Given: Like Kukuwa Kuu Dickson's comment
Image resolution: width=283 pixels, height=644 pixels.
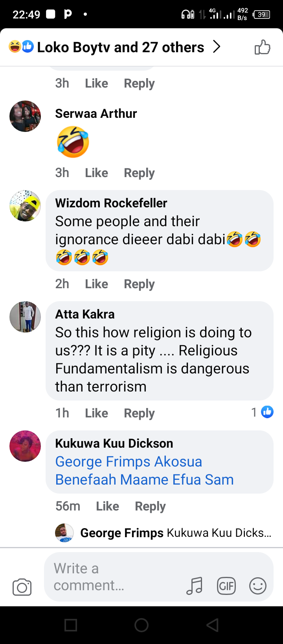Looking at the screenshot, I should pos(107,506).
